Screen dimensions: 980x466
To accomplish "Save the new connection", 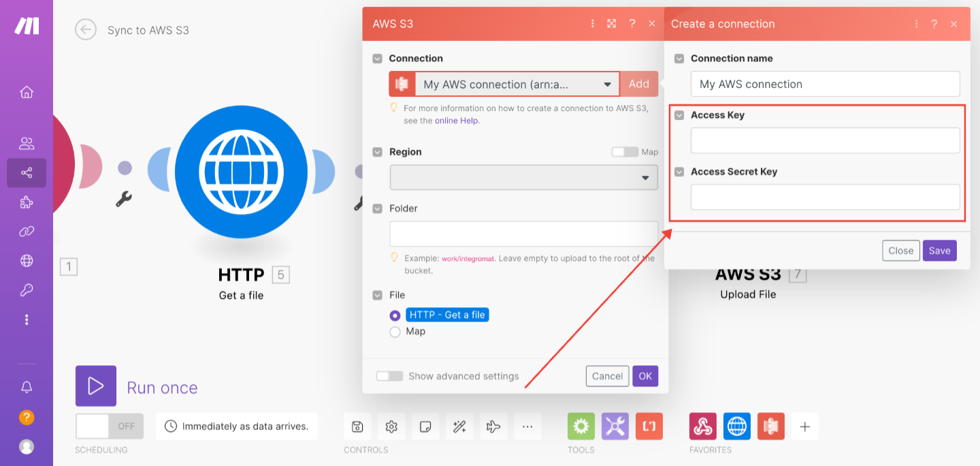I will (x=940, y=251).
